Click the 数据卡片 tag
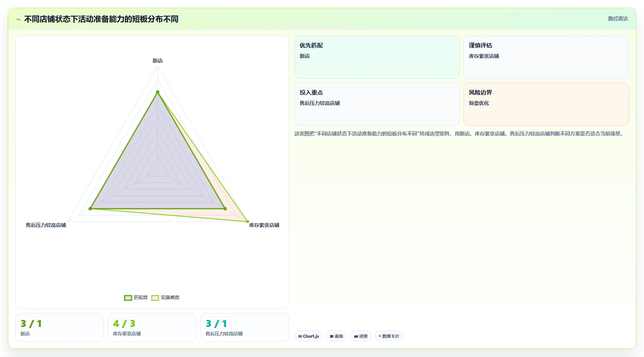644x357 pixels. pos(389,336)
